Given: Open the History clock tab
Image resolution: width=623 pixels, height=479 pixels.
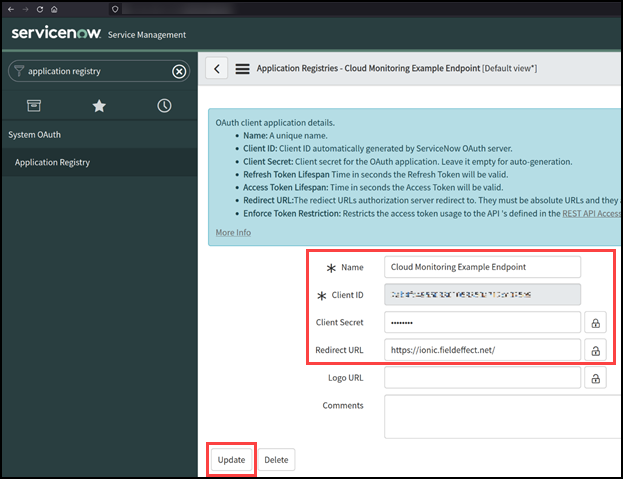Looking at the screenshot, I should [x=164, y=106].
